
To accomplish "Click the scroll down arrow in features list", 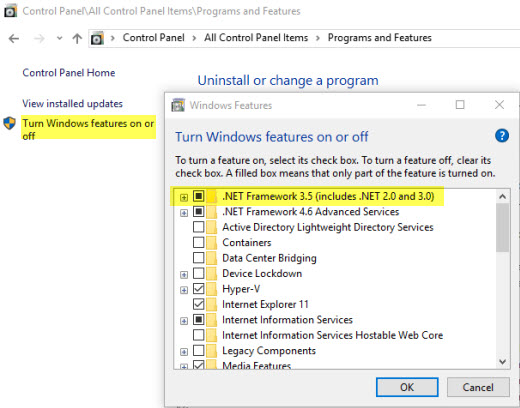I will click(502, 362).
